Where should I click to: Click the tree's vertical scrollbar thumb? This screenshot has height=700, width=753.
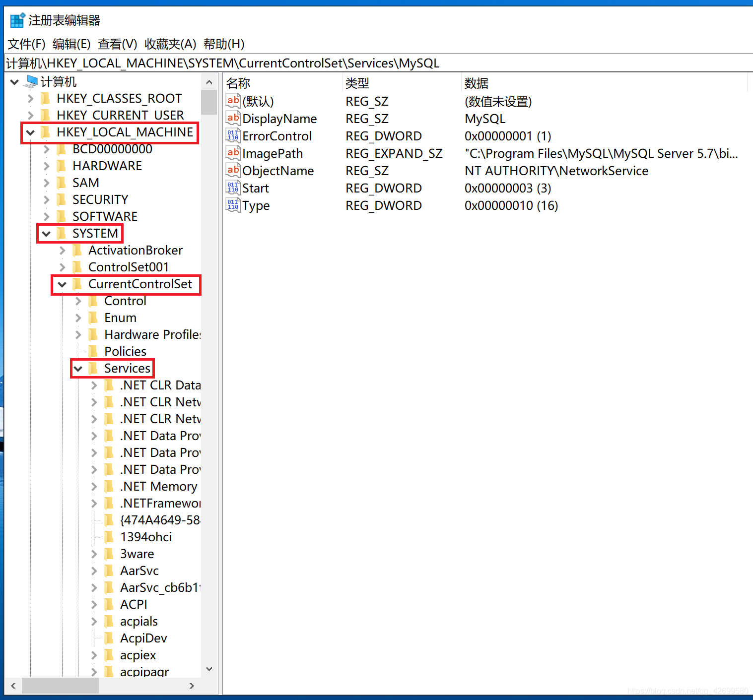coord(209,102)
